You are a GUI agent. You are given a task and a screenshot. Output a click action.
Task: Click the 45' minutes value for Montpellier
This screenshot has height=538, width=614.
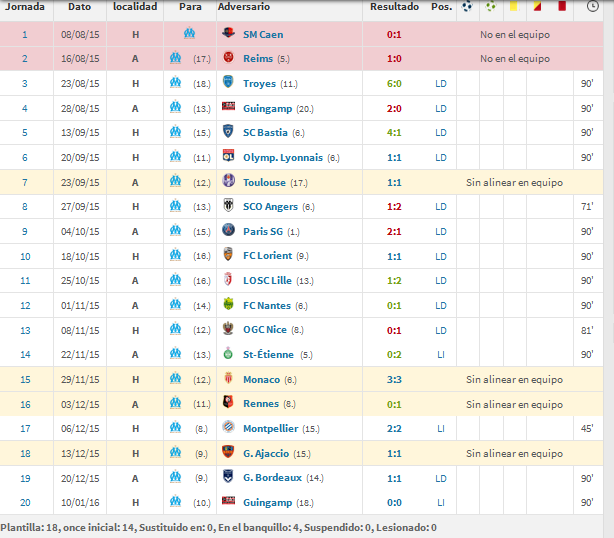point(587,428)
